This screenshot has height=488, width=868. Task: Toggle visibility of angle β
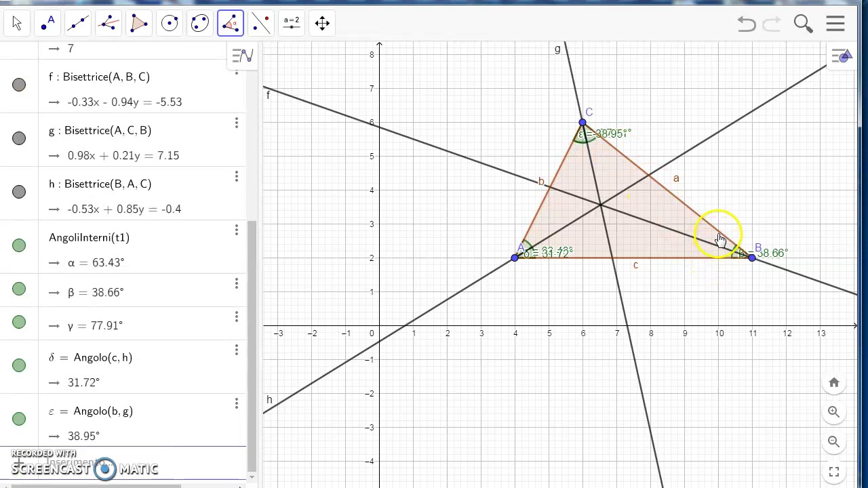19,289
